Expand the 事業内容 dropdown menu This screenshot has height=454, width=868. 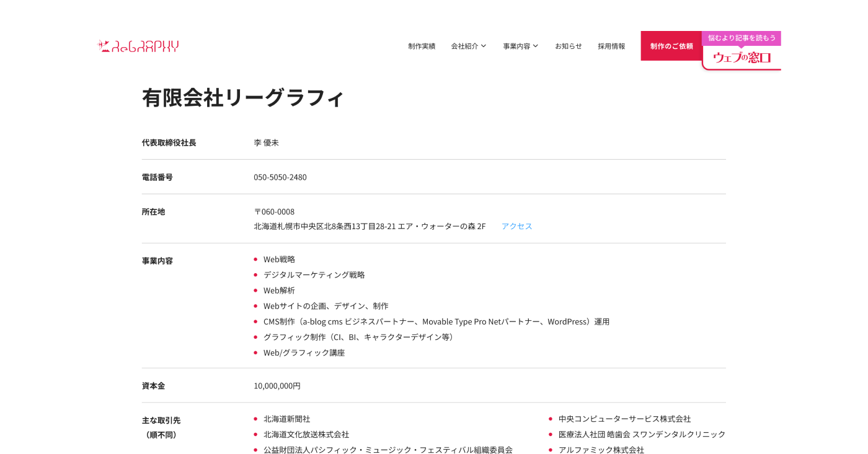click(520, 46)
